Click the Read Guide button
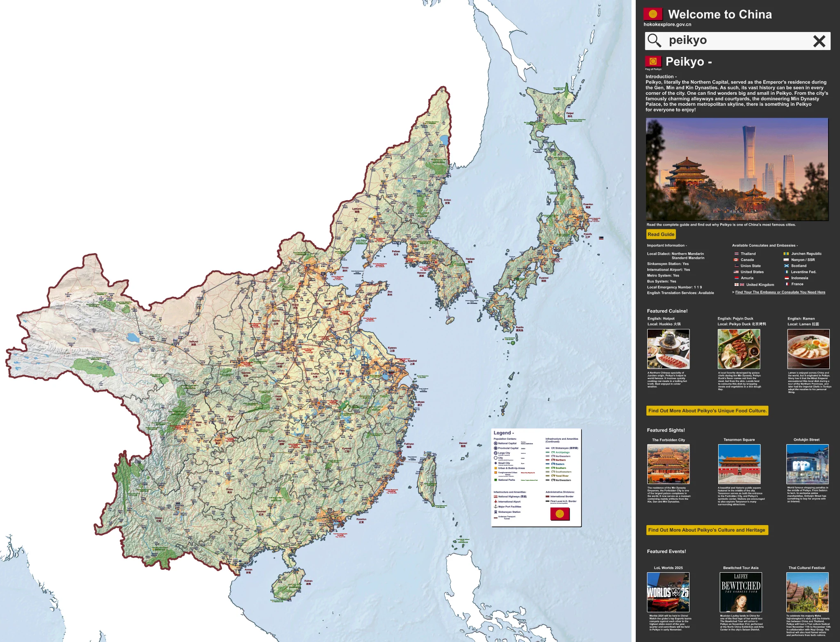 click(661, 234)
